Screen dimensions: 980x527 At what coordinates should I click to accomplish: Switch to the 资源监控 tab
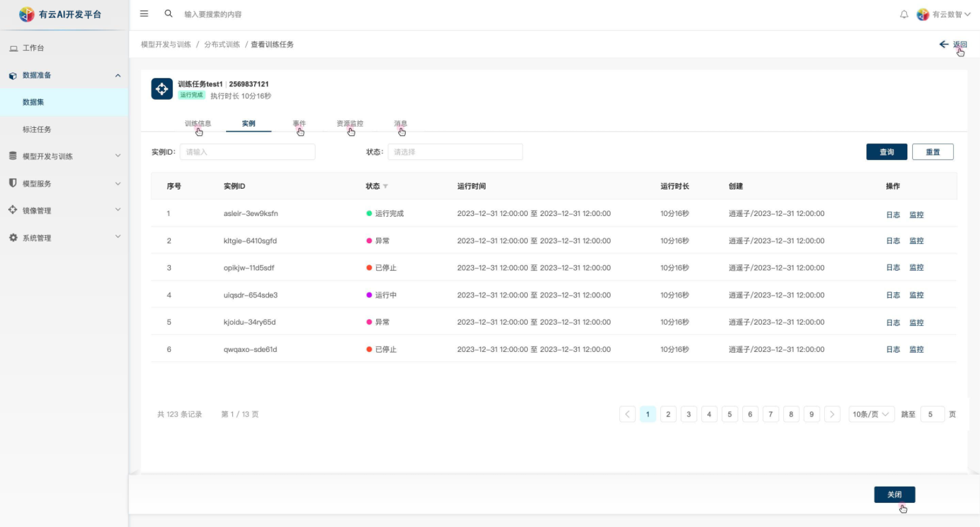(350, 124)
